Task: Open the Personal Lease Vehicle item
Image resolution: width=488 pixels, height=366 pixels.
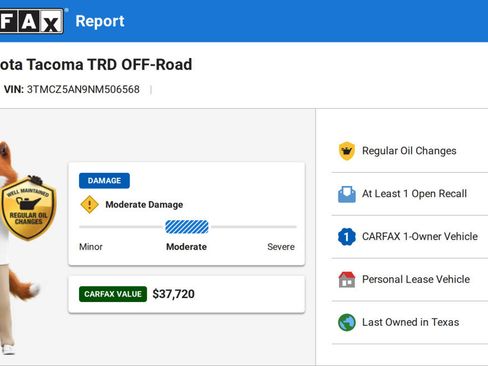Action: coord(410,279)
